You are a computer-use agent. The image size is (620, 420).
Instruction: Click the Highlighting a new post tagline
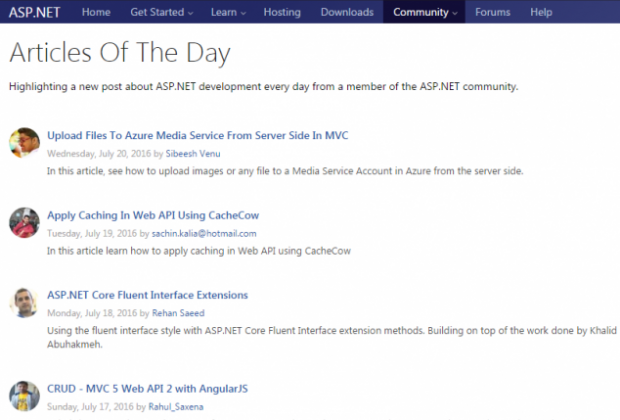coord(263,87)
